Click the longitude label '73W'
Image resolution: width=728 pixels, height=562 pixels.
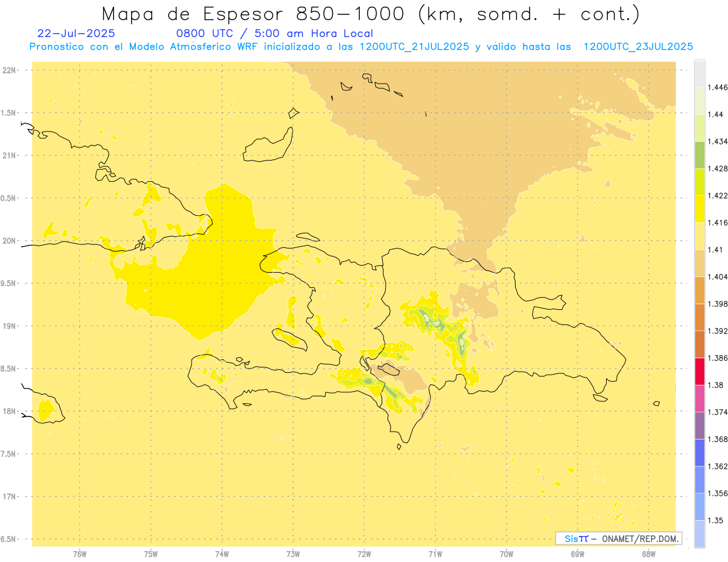coord(293,554)
